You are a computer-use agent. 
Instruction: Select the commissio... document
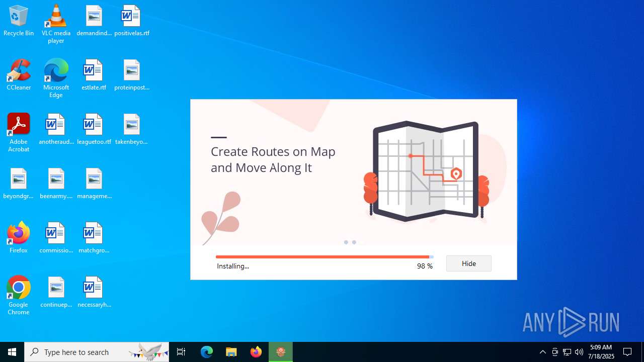click(x=56, y=238)
